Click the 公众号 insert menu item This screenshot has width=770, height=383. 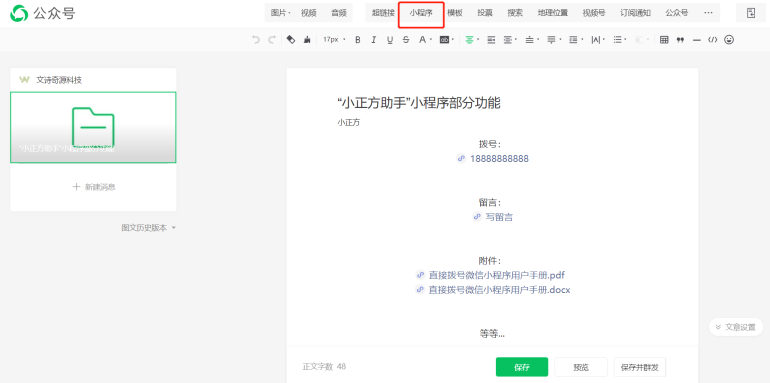coord(677,13)
